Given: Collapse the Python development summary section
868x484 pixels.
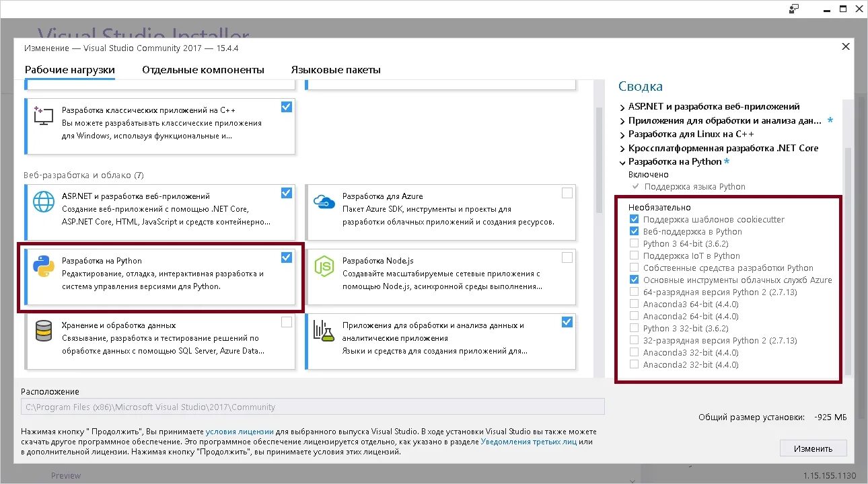Looking at the screenshot, I should pos(622,162).
